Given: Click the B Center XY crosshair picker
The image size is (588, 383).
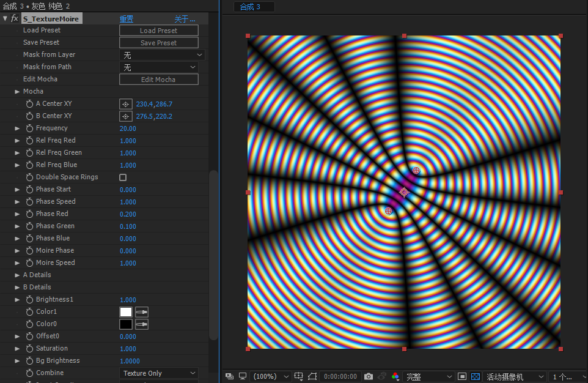Looking at the screenshot, I should 125,116.
